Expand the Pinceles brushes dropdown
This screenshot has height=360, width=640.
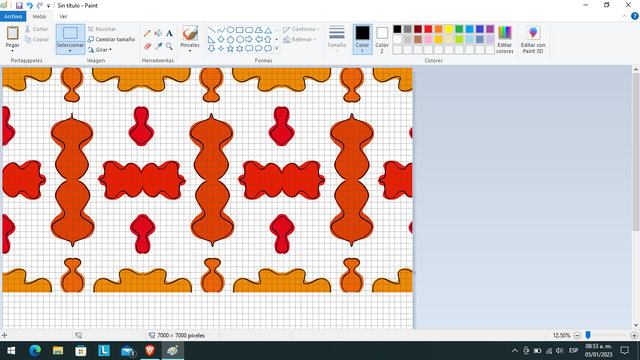pos(190,51)
